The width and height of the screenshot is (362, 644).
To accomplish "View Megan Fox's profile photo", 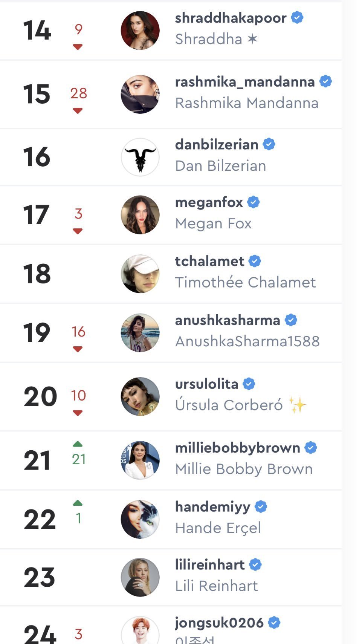I will click(140, 215).
